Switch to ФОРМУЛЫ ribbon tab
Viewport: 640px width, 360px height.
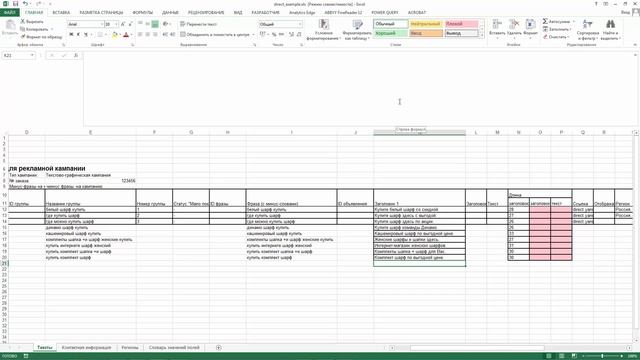click(x=142, y=13)
